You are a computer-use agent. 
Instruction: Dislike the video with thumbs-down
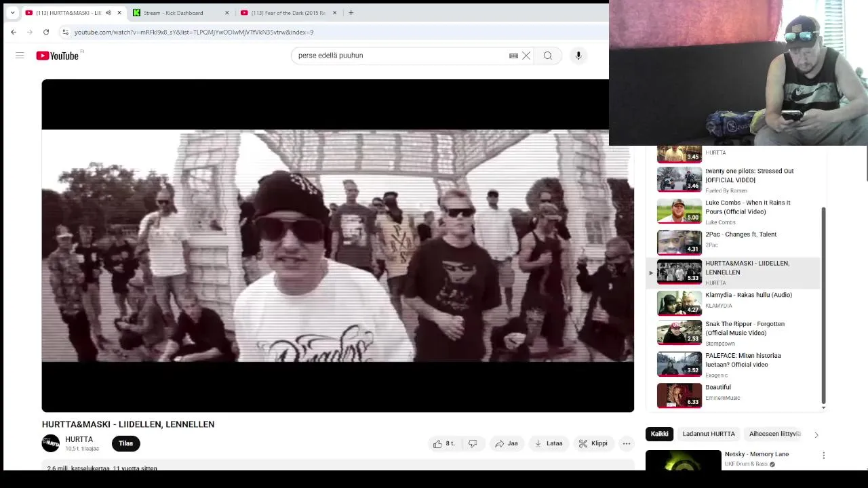[x=473, y=443]
